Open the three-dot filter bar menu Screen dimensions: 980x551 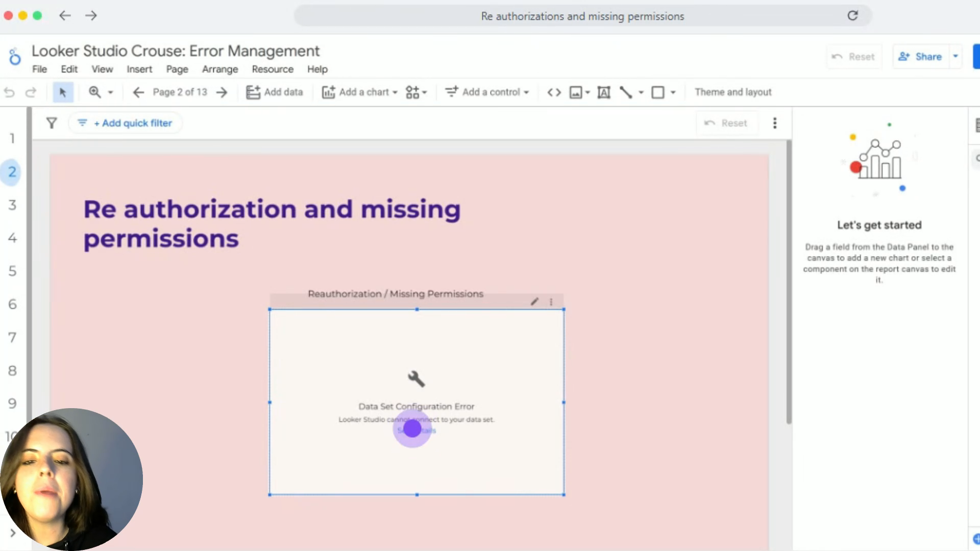click(x=775, y=123)
